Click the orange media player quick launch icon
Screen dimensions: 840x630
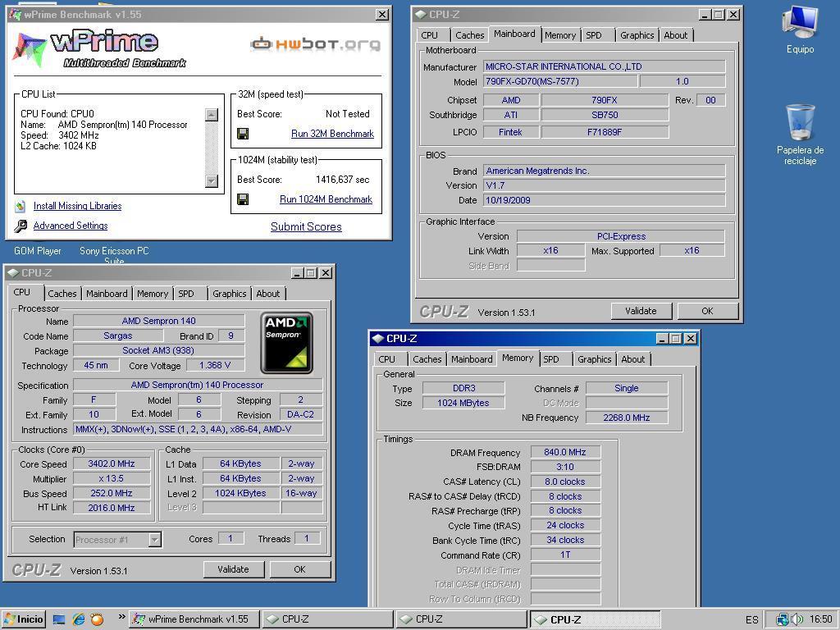point(97,620)
